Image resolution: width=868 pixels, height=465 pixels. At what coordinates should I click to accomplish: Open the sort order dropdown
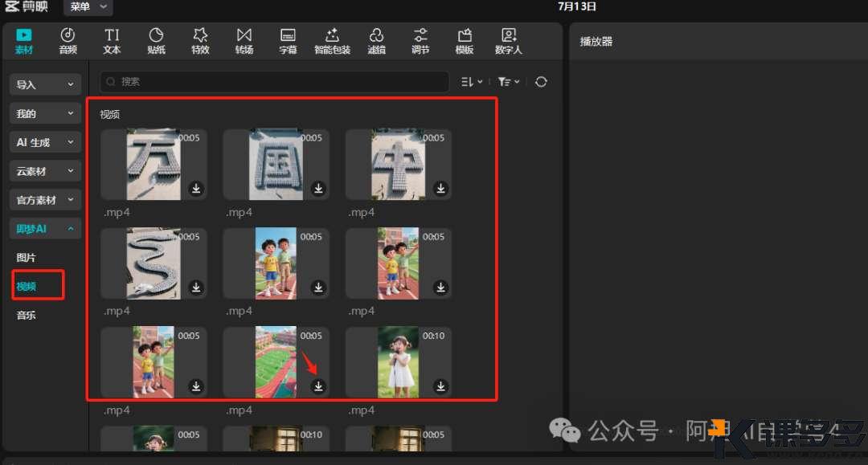pyautogui.click(x=472, y=82)
